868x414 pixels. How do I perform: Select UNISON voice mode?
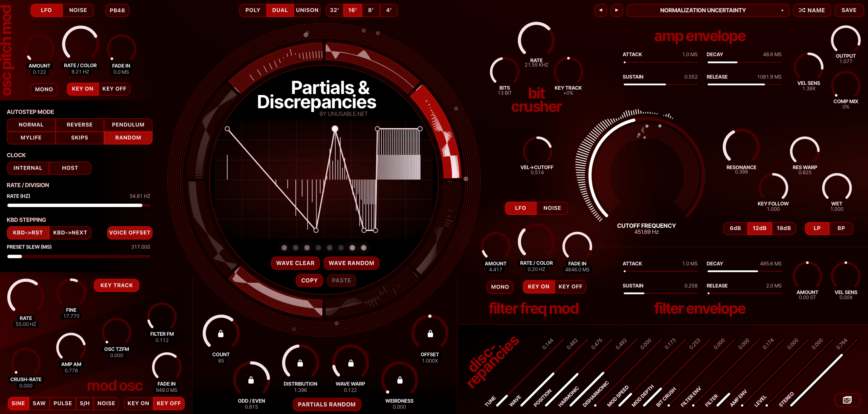307,10
